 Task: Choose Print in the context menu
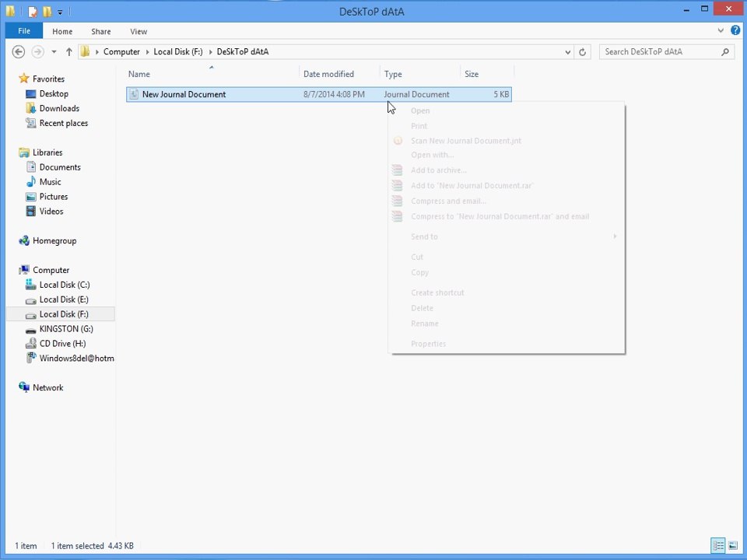[x=507, y=126]
